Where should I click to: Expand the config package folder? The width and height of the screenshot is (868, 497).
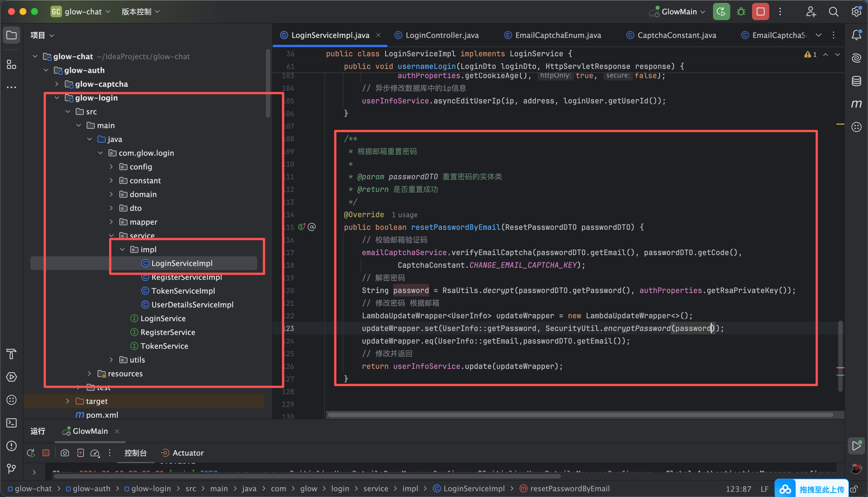click(111, 167)
